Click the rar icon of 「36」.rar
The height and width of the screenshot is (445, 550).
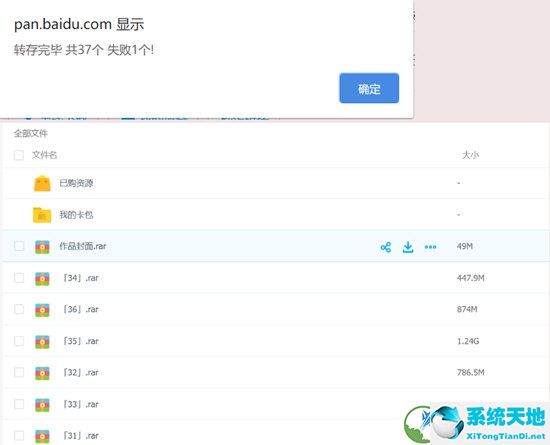42,310
